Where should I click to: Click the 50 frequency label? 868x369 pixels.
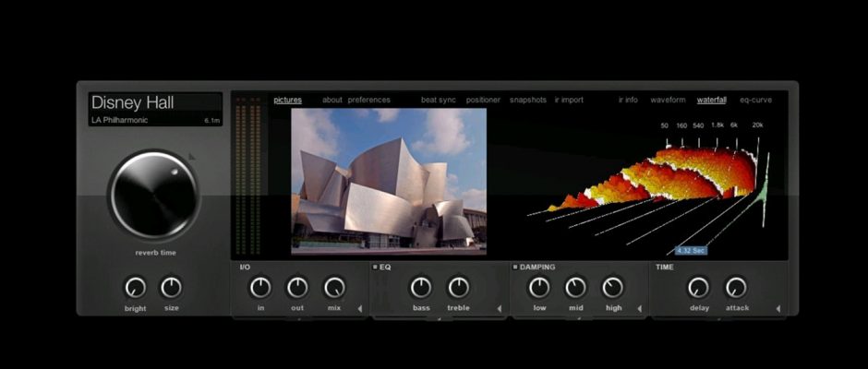664,125
